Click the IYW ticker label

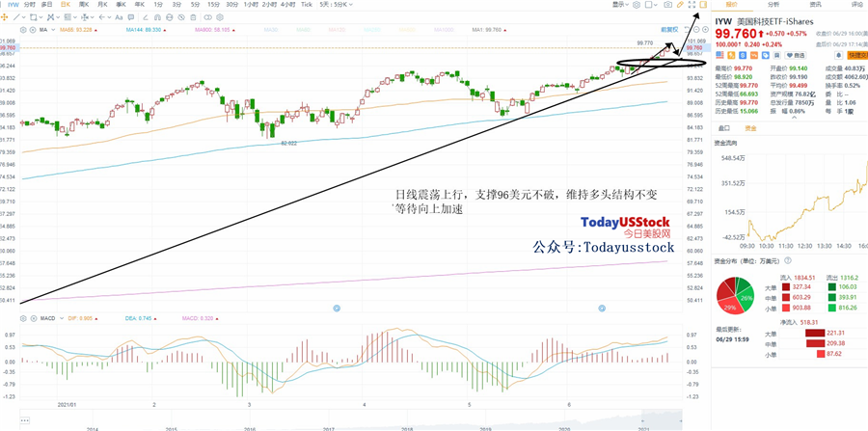(14, 5)
